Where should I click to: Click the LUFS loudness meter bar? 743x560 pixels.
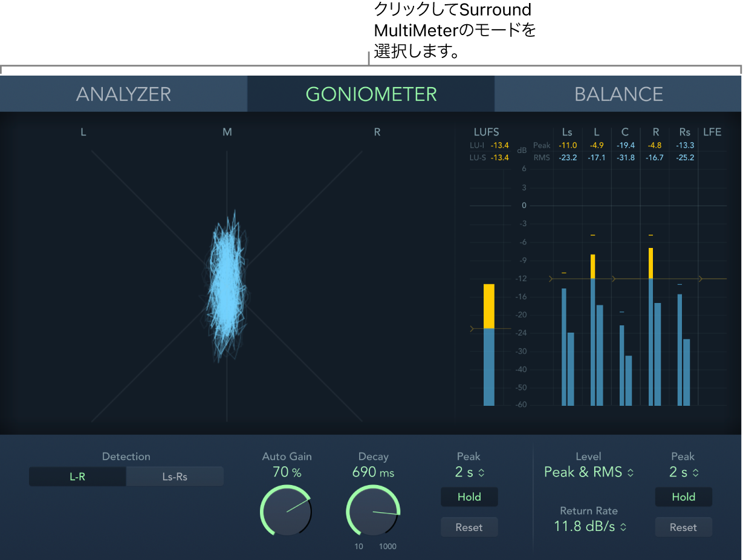coord(488,345)
